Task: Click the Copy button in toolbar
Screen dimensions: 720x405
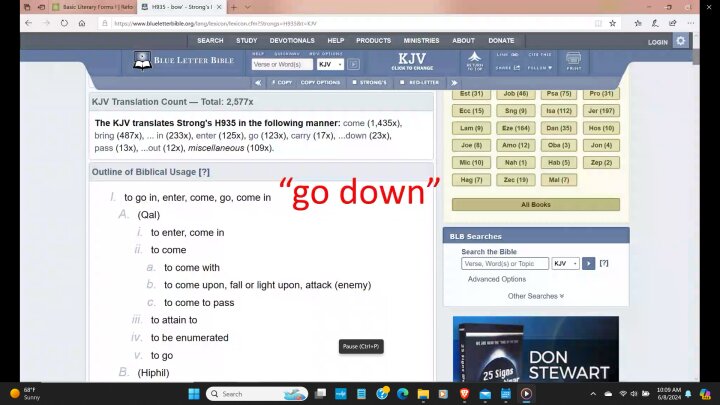Action: (x=282, y=83)
